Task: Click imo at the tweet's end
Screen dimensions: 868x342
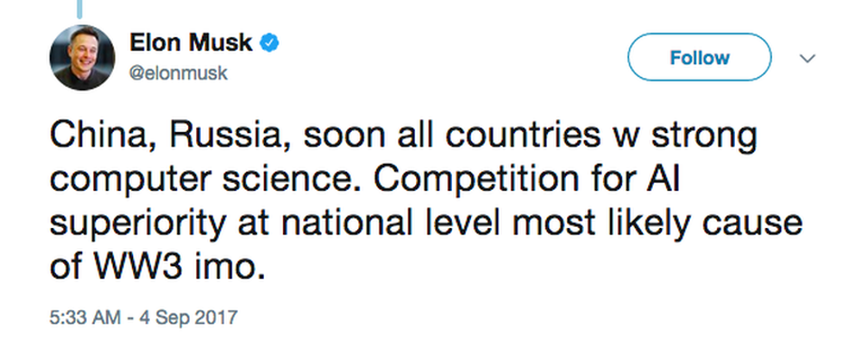Action: pos(235,267)
